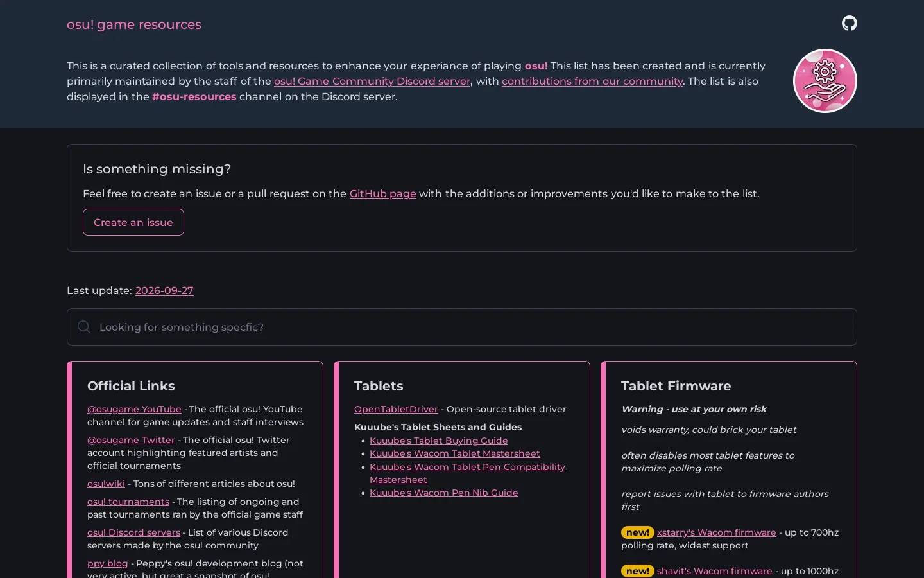Click the #osu-resources channel text
The width and height of the screenshot is (924, 578).
194,97
